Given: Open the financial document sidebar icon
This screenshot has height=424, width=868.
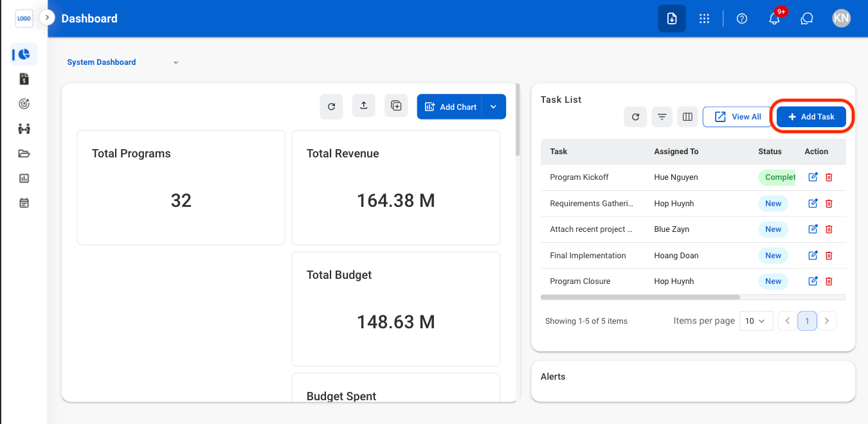Looking at the screenshot, I should point(24,79).
